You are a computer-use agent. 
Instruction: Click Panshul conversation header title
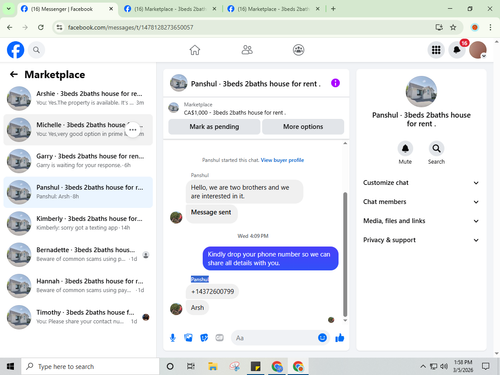click(x=256, y=84)
